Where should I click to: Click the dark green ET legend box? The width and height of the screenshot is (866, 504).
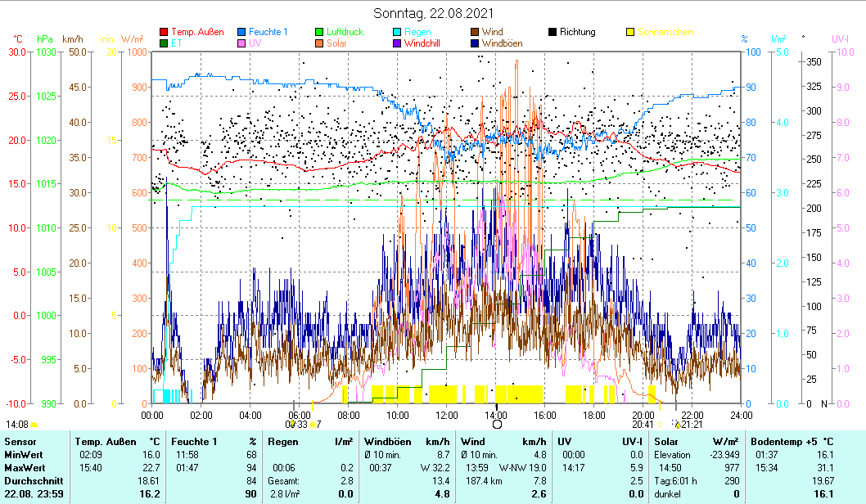pyautogui.click(x=164, y=43)
